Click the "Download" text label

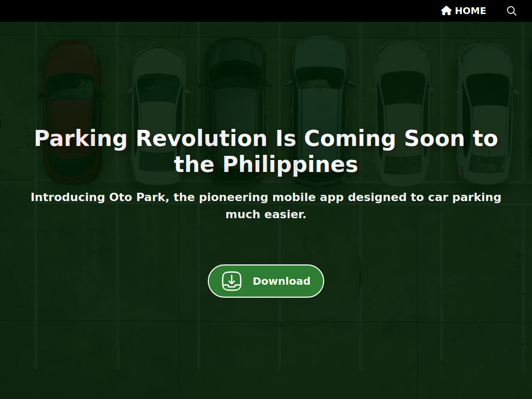tap(281, 281)
